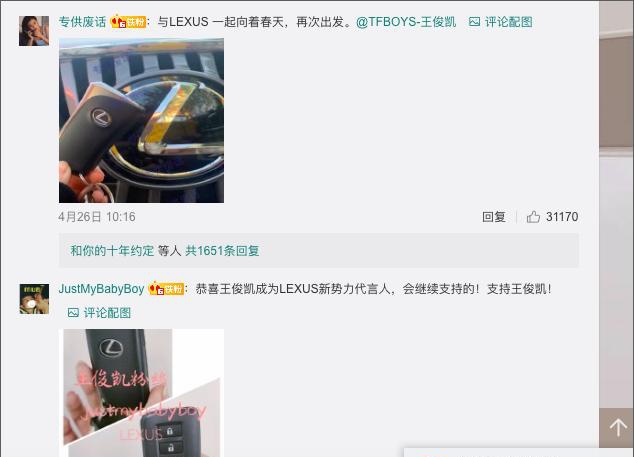Reply to the first comment via 回复

coord(494,217)
